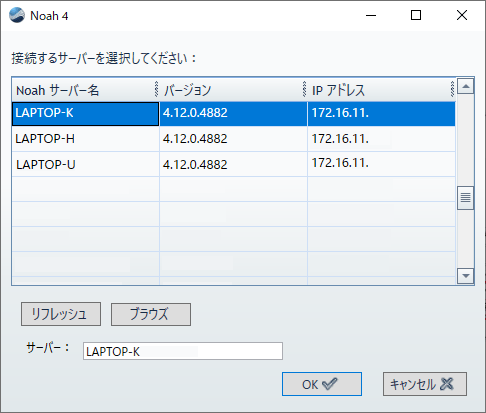Click the scroll up arrow of the server list
Image resolution: width=486 pixels, height=413 pixels.
pos(465,87)
